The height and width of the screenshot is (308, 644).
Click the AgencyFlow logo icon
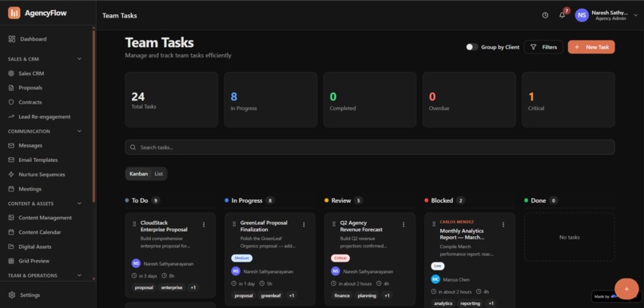coord(14,13)
